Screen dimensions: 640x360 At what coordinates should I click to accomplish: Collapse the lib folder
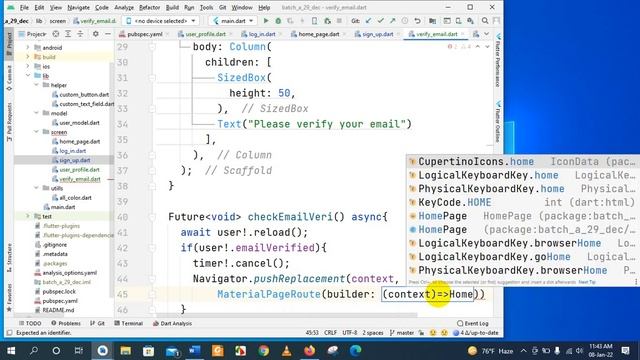(28, 76)
